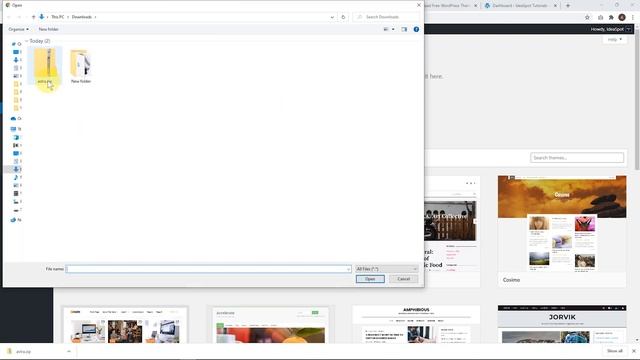The image size is (640, 360).
Task: Expand the address bar history dropdown
Action: [x=332, y=17]
